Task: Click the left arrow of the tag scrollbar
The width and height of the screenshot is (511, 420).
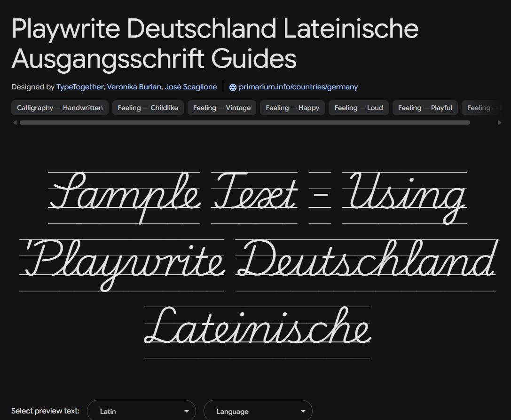Action: tap(15, 123)
